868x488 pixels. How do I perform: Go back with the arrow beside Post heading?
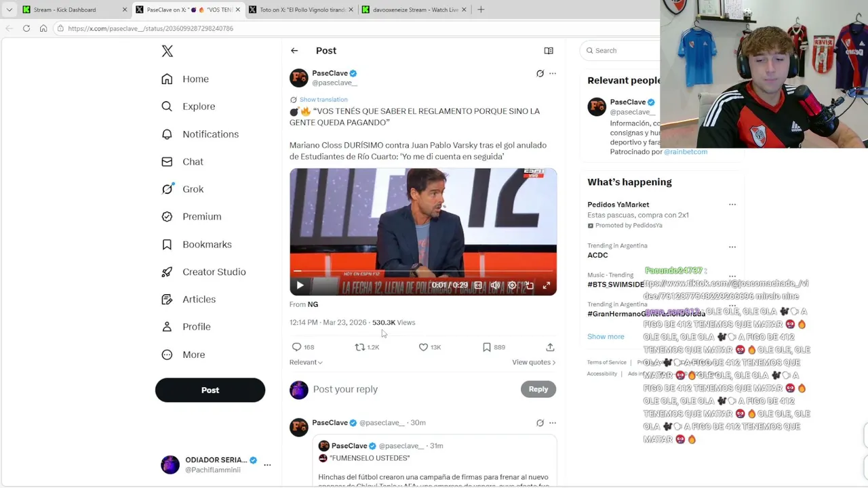294,51
